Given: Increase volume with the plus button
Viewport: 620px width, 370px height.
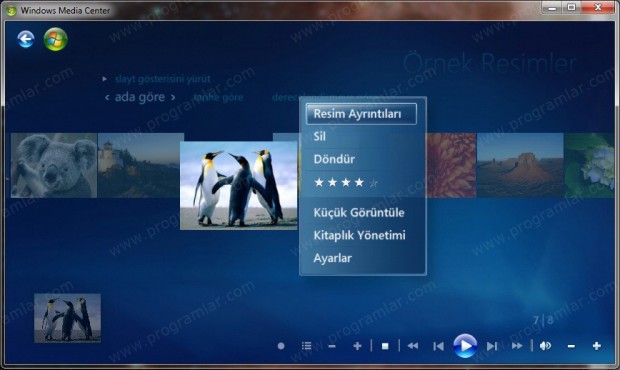Looking at the screenshot, I should click(597, 346).
